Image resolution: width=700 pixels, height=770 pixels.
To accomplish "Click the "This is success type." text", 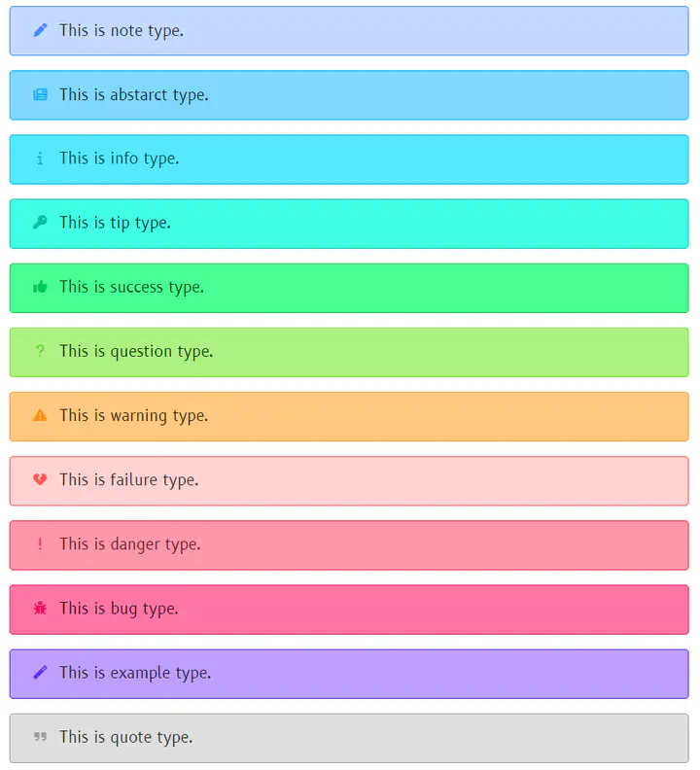I will coord(131,287).
